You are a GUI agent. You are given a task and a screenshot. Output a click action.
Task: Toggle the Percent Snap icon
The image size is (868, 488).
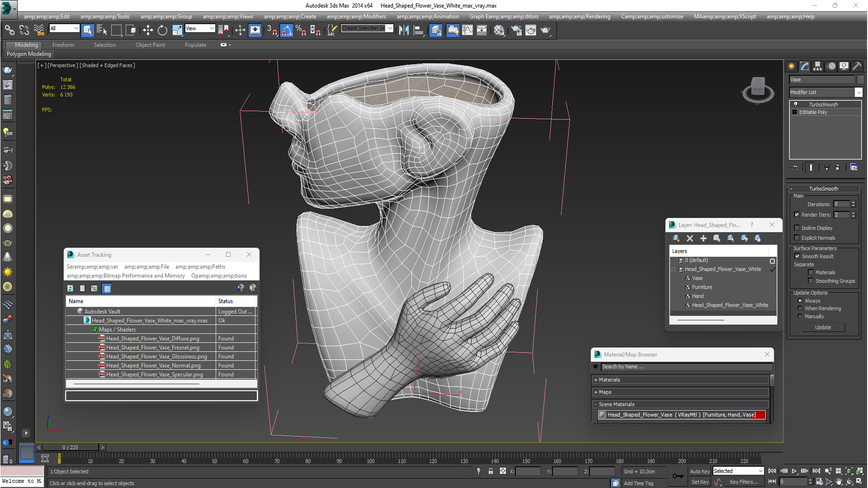[x=301, y=30]
